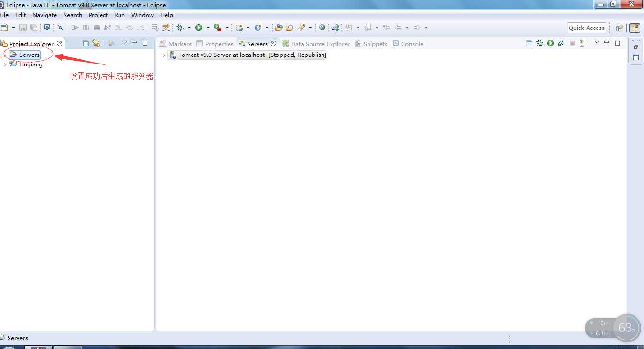Open the Help menu
Screen dimensions: 644x349
[166, 15]
